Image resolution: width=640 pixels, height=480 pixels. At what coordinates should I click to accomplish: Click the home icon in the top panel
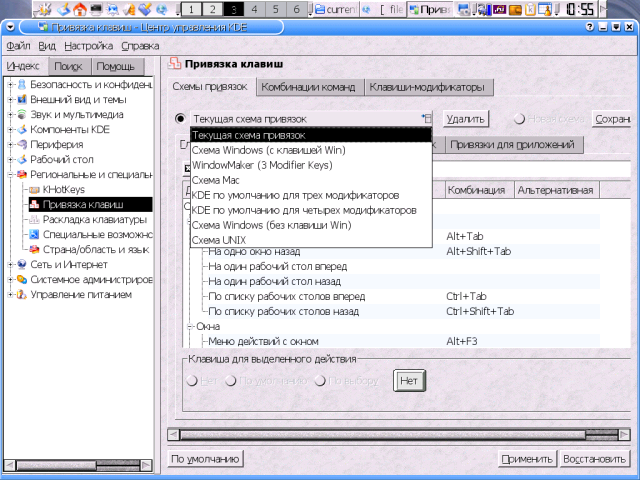[80, 9]
